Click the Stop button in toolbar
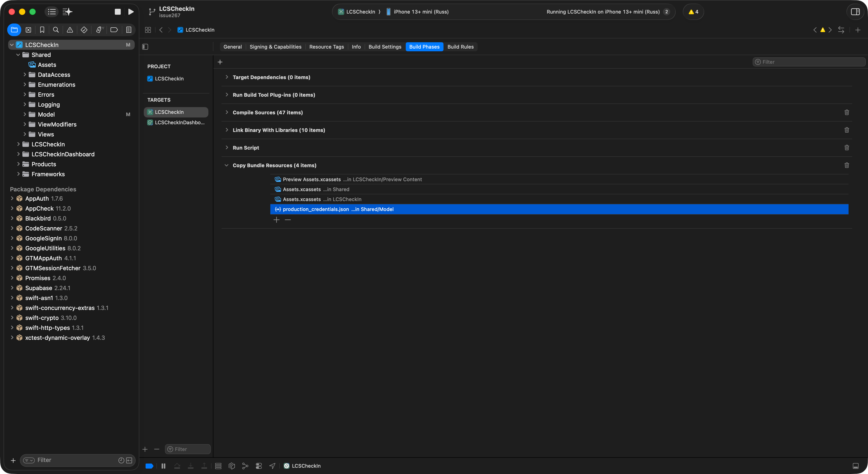Image resolution: width=868 pixels, height=474 pixels. [x=118, y=12]
